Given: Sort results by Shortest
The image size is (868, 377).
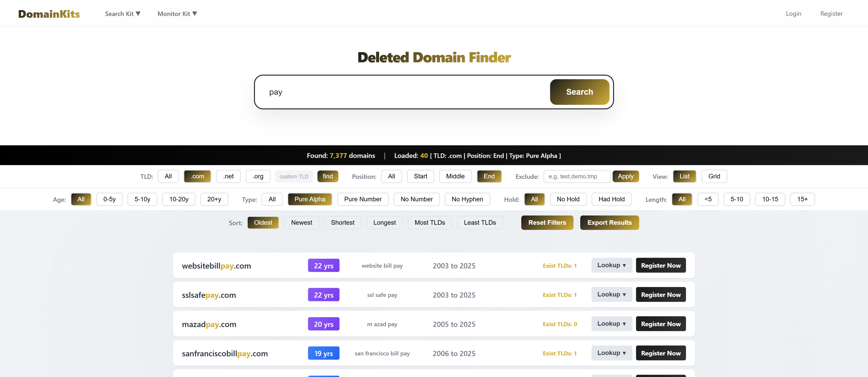Looking at the screenshot, I should pos(343,222).
